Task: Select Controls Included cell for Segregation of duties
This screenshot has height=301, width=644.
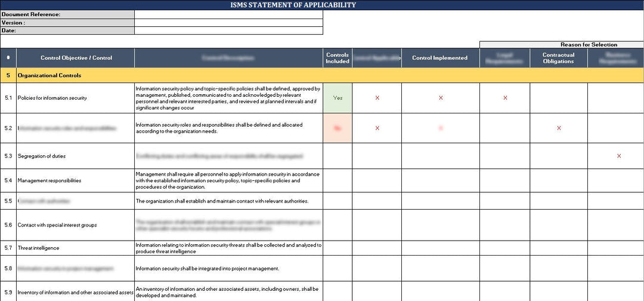Action: point(338,156)
